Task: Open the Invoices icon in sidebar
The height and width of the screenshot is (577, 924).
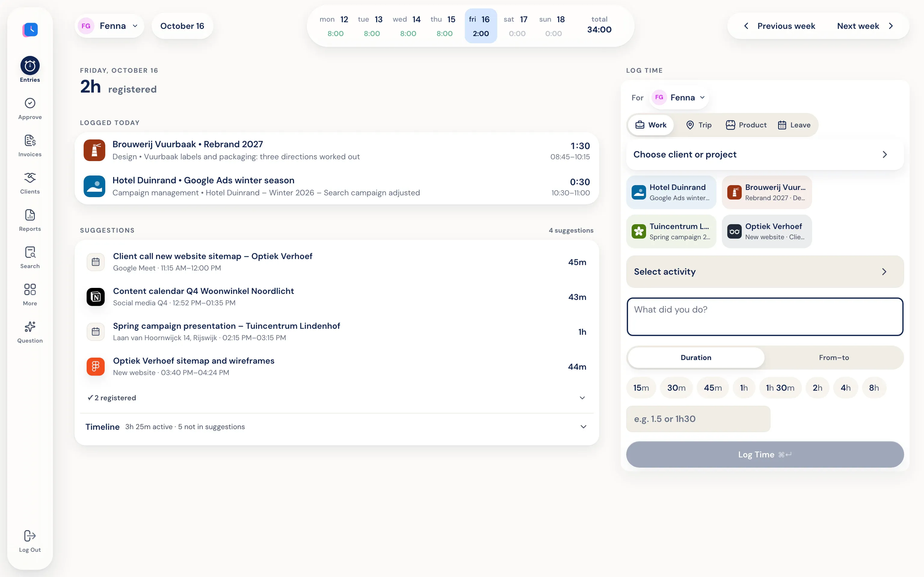Action: coord(30,140)
